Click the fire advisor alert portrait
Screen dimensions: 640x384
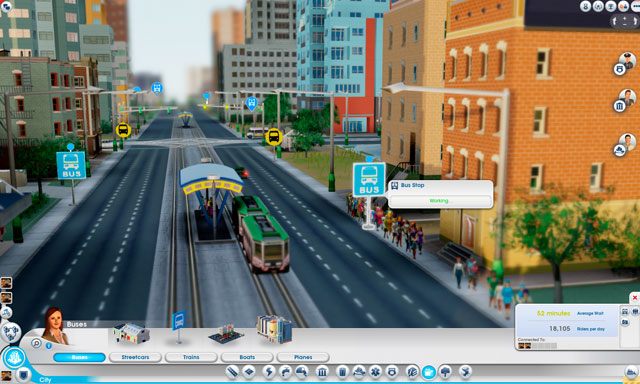[x=625, y=145]
